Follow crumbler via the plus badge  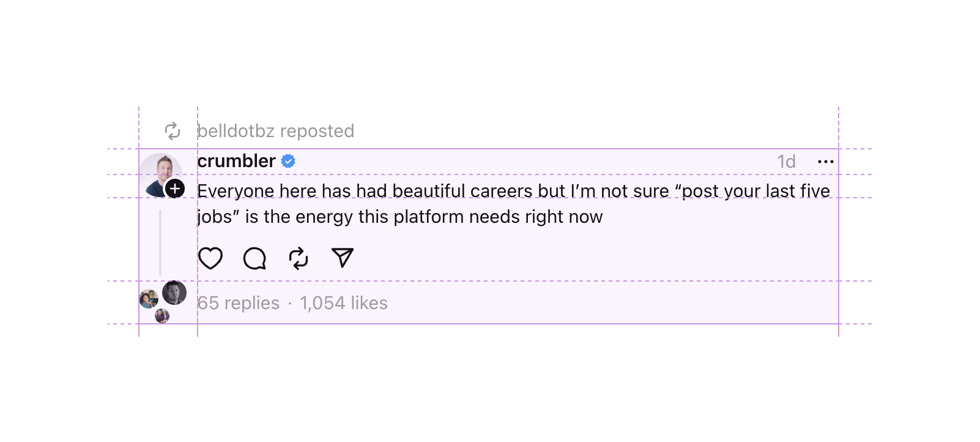(175, 189)
